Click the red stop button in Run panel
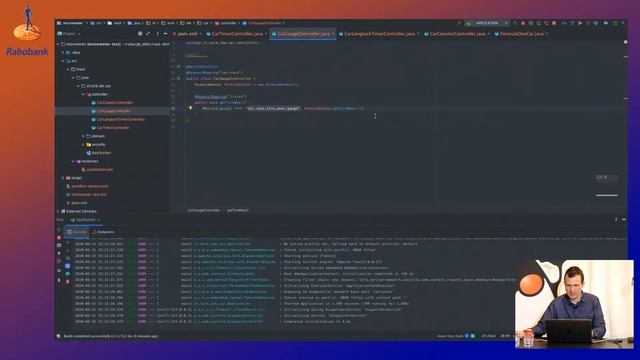 [59, 238]
